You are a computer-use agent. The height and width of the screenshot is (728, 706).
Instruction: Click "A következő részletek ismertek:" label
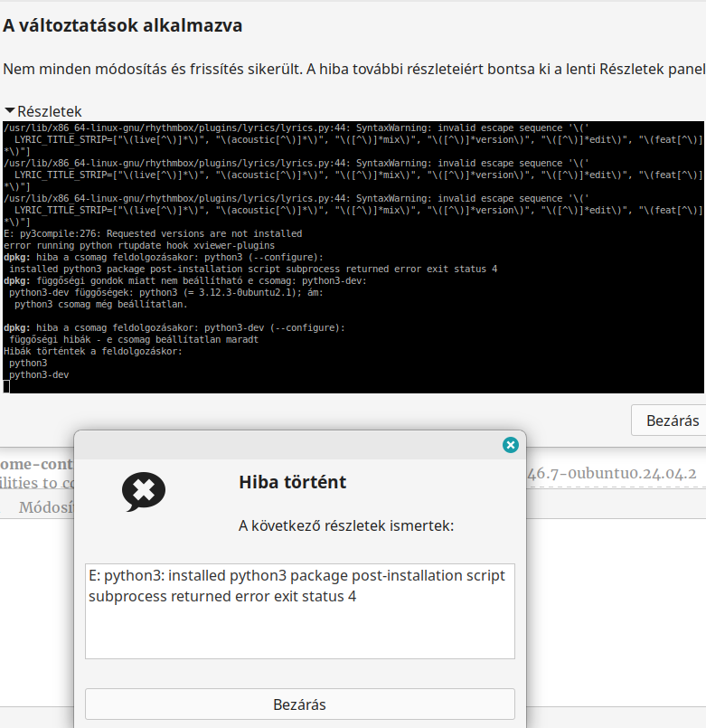pyautogui.click(x=345, y=525)
